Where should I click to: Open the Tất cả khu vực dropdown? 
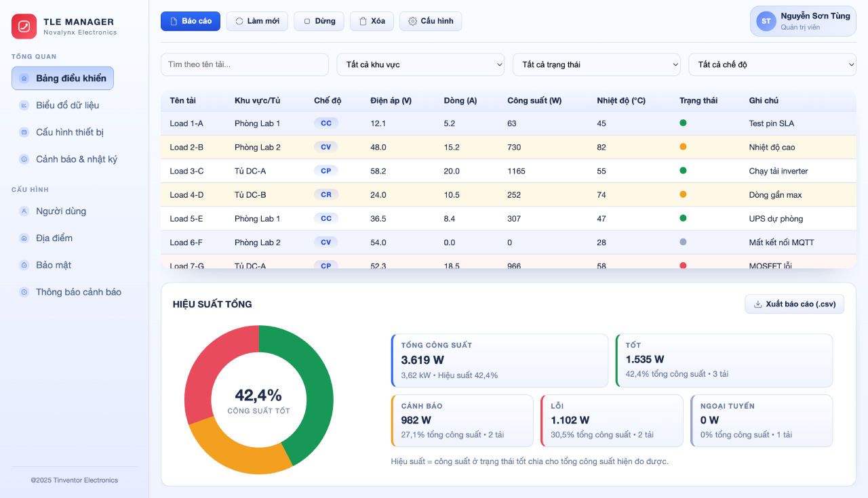click(x=420, y=64)
